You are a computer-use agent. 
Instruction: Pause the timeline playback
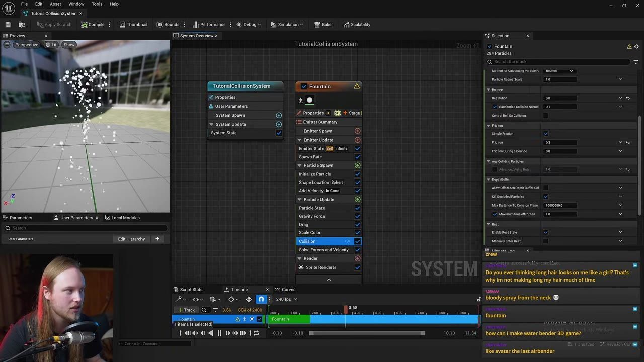[219, 333]
